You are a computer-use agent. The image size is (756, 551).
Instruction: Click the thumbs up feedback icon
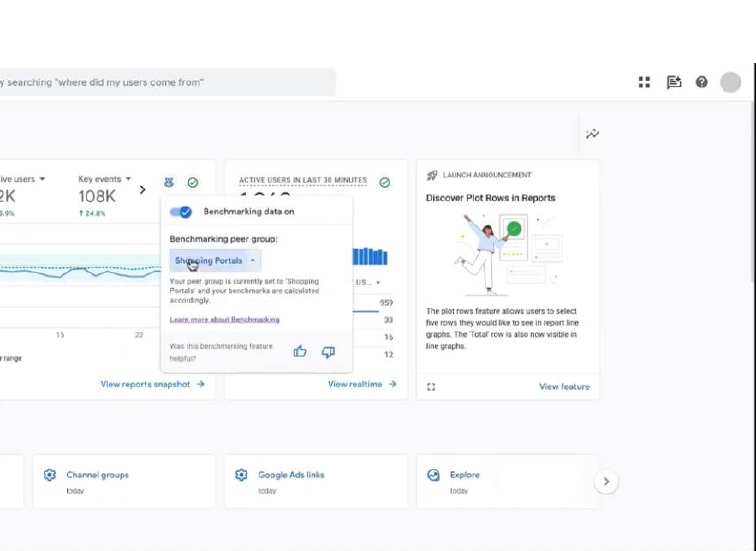pyautogui.click(x=300, y=352)
